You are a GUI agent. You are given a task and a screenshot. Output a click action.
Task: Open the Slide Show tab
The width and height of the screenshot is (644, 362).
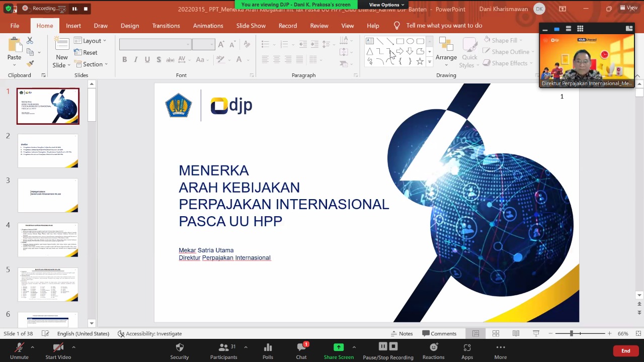point(251,26)
